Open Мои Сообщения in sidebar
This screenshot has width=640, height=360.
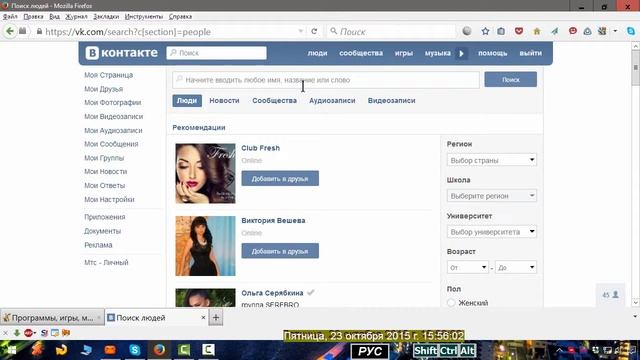click(x=111, y=144)
